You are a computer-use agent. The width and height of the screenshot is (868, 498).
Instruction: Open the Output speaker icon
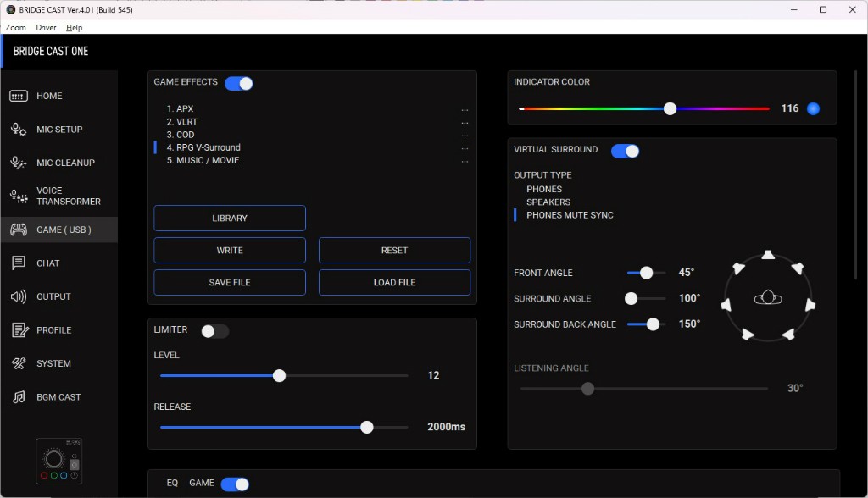[19, 296]
